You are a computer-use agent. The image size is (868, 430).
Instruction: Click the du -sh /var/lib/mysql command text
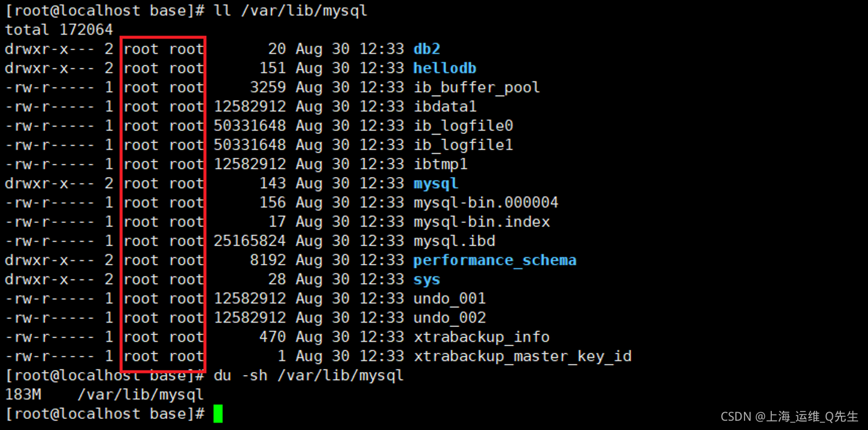pyautogui.click(x=308, y=375)
